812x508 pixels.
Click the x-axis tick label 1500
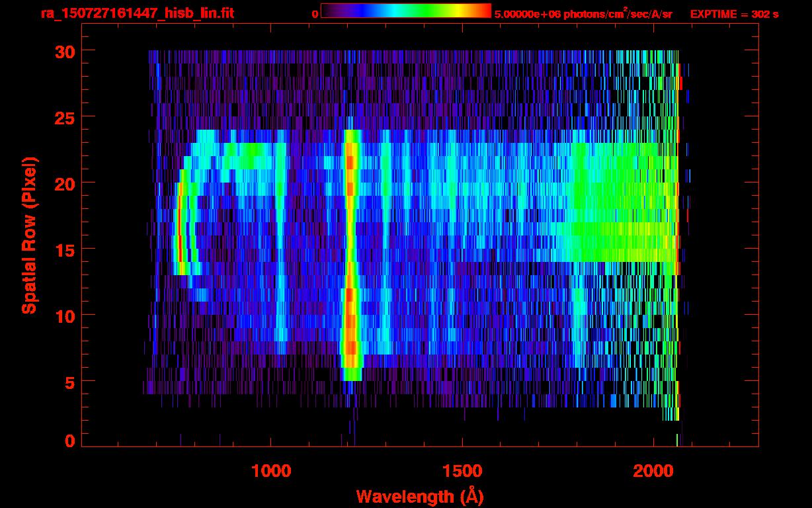point(462,471)
